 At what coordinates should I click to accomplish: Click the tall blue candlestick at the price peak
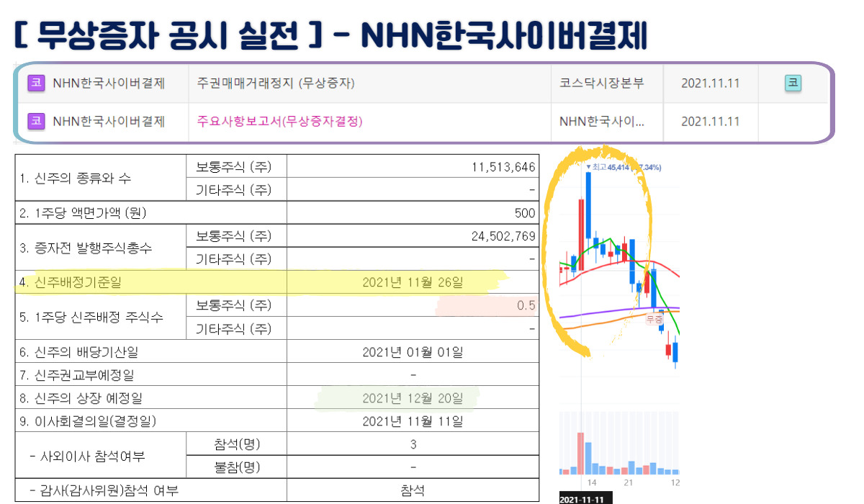click(x=588, y=205)
